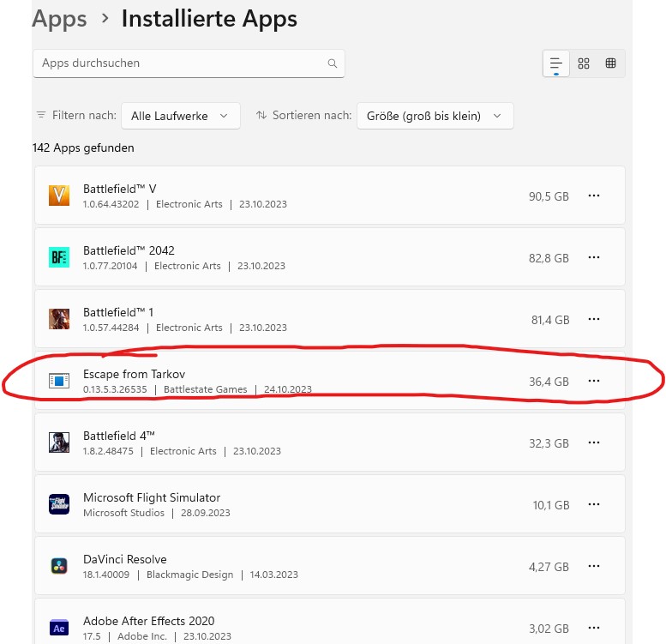Click the DaVinci Resolve app icon
The image size is (666, 644).
[x=59, y=566]
